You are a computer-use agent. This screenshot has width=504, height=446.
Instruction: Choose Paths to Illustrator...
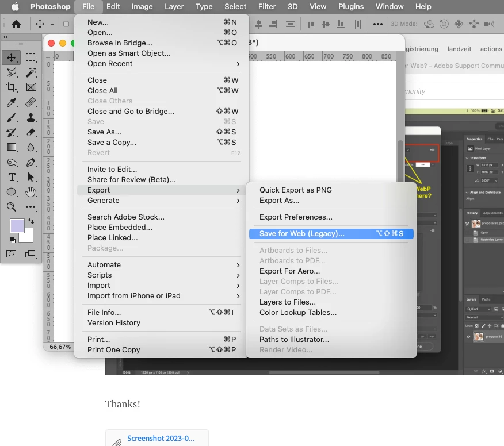331,340
